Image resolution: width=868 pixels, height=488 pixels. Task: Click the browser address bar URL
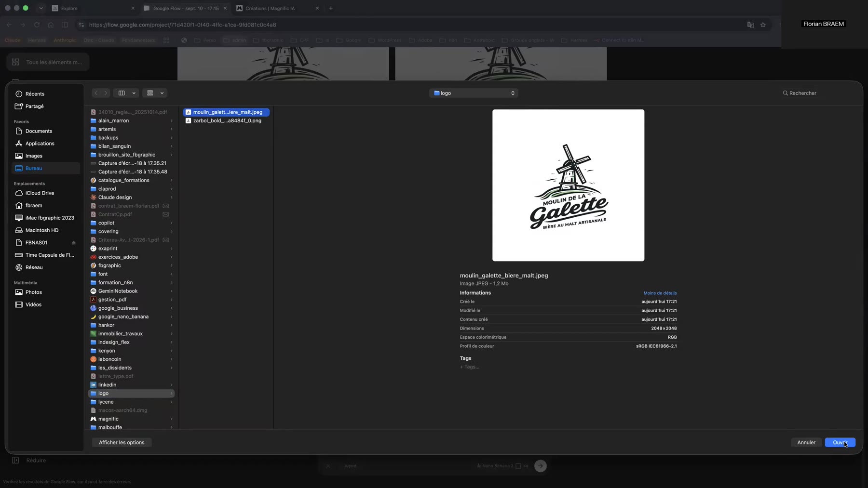click(183, 25)
